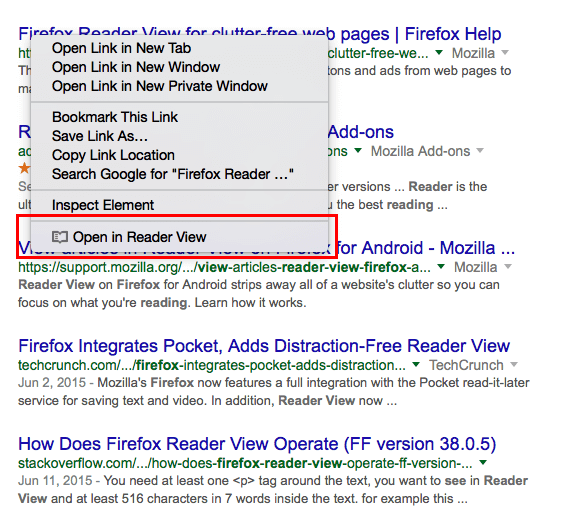Image resolution: width=588 pixels, height=521 pixels.
Task: Click the orange rating star in the Add-ons result
Action: point(24,168)
